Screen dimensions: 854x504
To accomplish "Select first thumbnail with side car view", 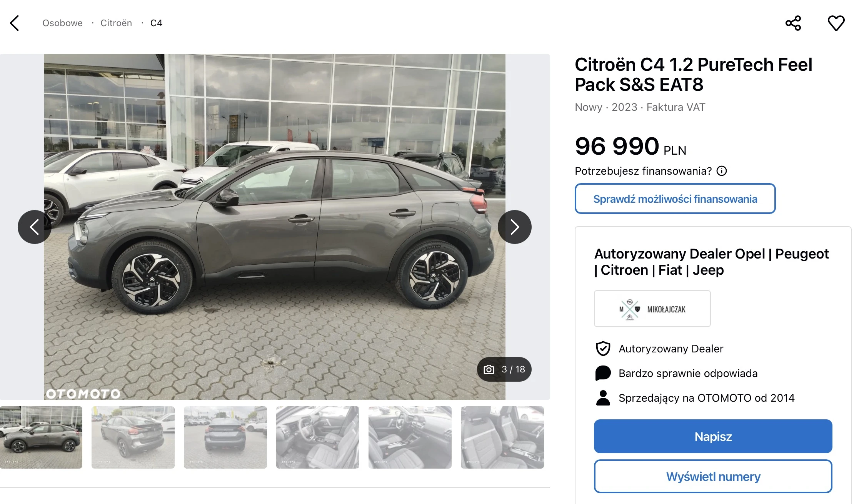I will pyautogui.click(x=41, y=437).
